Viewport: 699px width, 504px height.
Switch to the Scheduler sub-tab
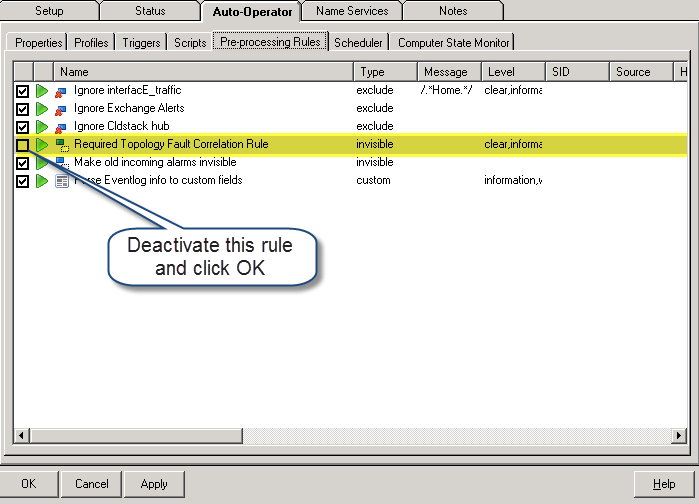point(358,43)
